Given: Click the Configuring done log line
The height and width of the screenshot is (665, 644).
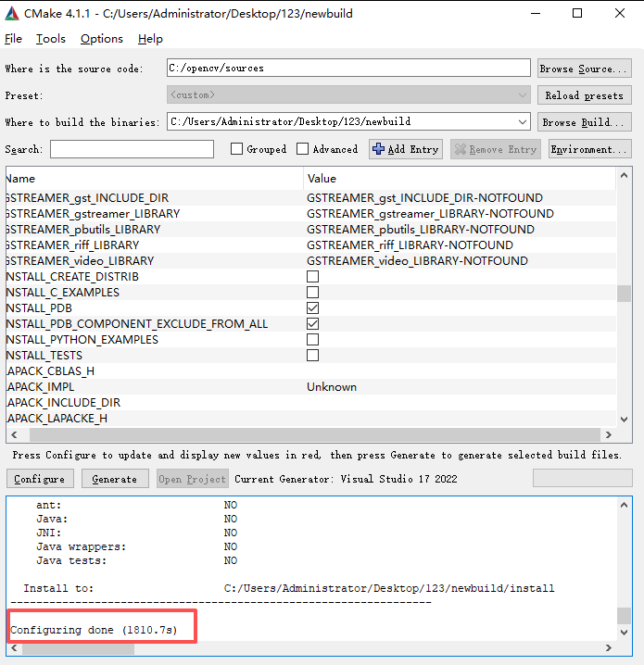Looking at the screenshot, I should pyautogui.click(x=94, y=630).
